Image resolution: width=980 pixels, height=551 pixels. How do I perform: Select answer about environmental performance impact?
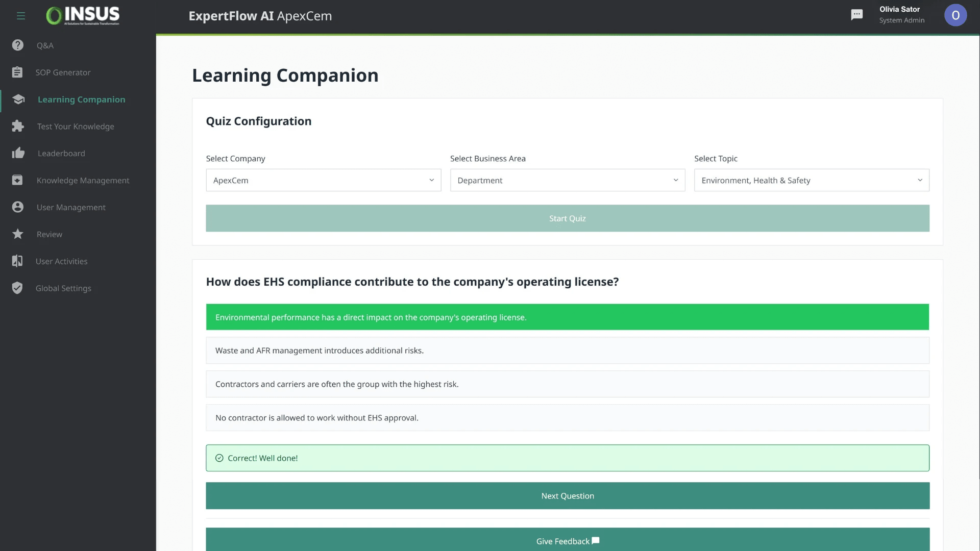tap(568, 317)
